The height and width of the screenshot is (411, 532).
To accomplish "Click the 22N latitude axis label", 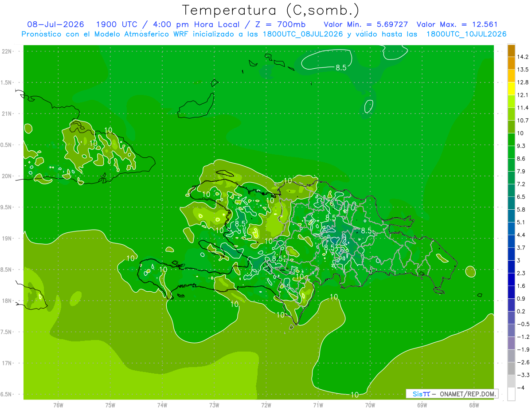I will point(8,51).
